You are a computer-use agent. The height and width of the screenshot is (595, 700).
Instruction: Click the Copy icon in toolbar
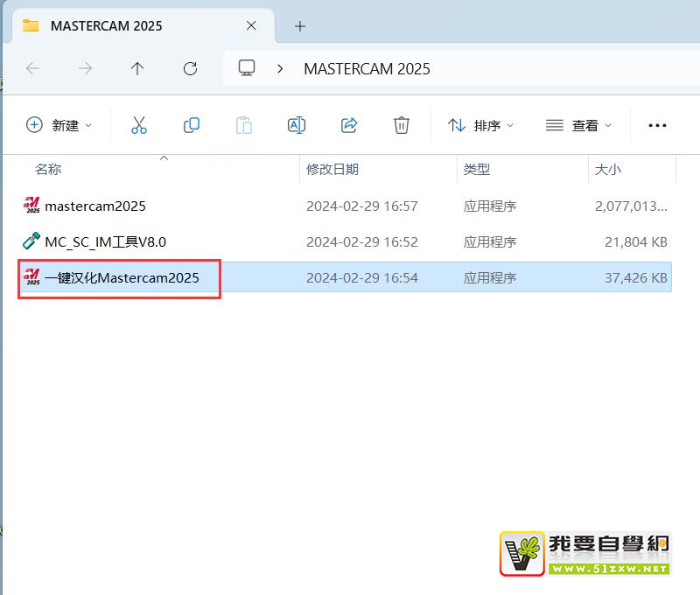point(192,125)
